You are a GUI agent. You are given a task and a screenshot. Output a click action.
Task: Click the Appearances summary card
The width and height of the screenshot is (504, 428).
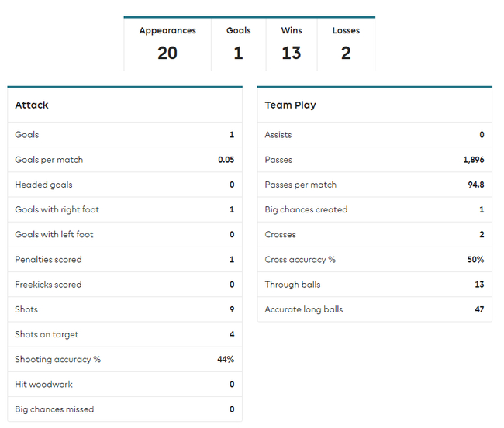pyautogui.click(x=167, y=43)
